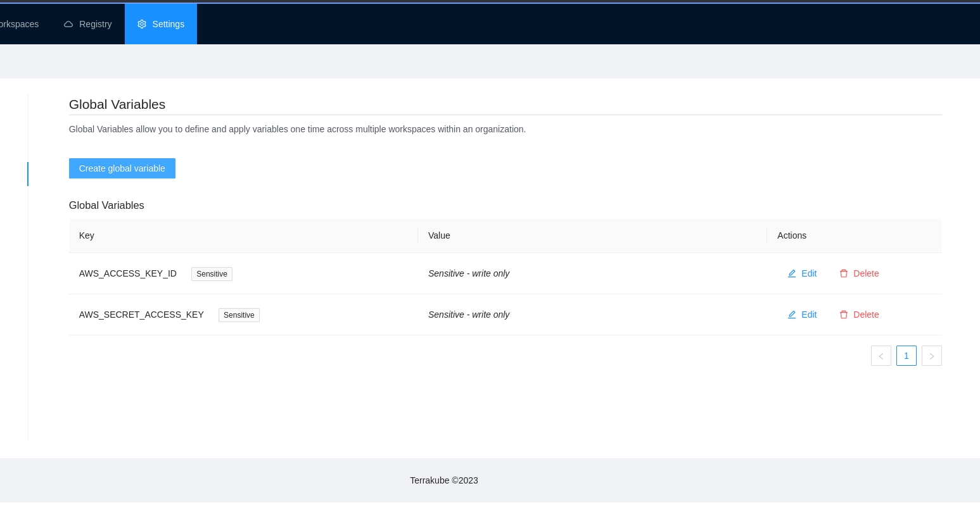Go to next page arrow

931,356
